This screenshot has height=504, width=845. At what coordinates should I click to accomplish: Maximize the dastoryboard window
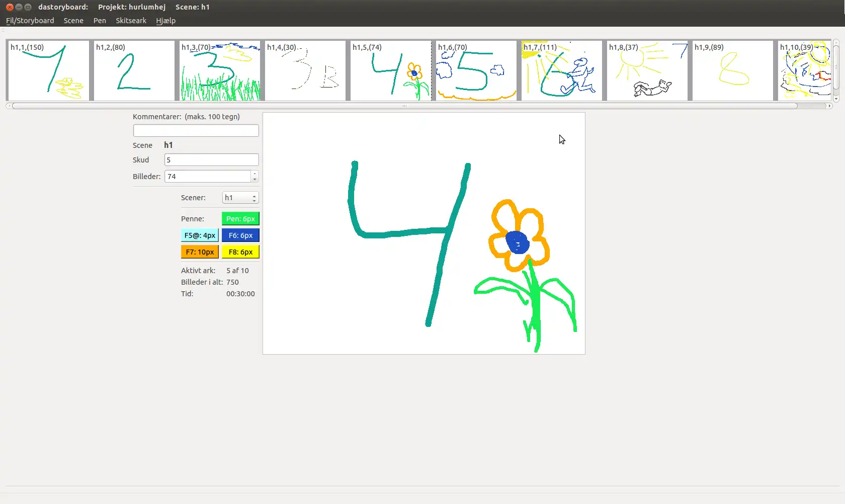click(28, 7)
